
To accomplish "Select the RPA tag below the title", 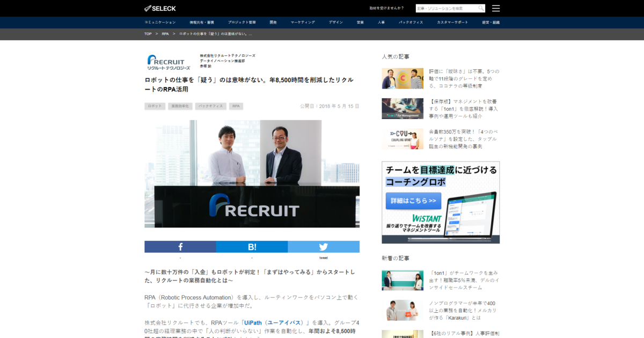I will (x=236, y=106).
